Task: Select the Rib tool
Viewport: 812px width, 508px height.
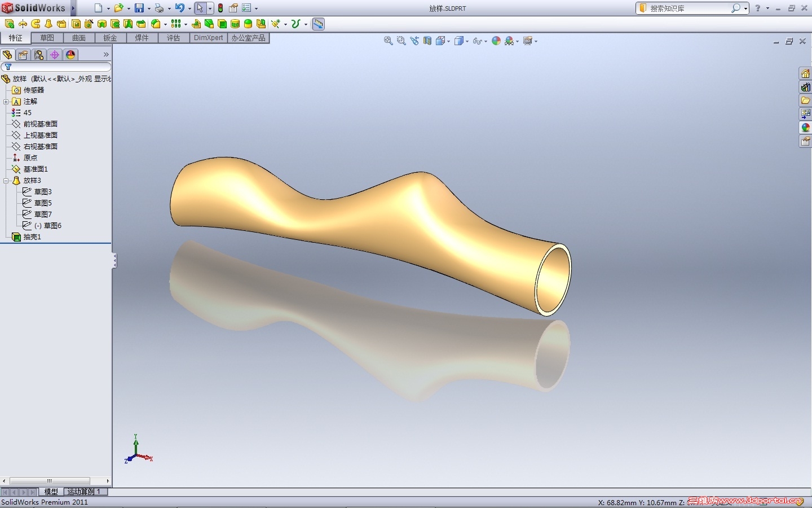Action: click(x=196, y=24)
